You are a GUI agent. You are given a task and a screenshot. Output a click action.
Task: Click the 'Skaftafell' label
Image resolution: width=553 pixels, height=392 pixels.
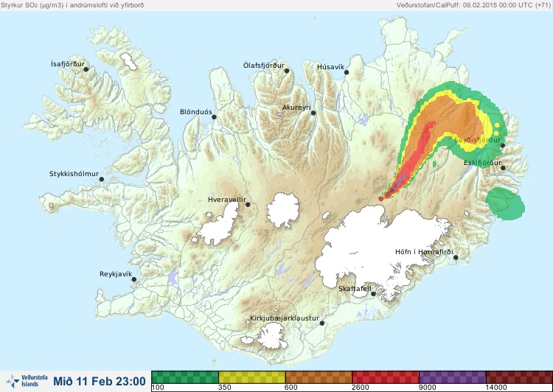pos(355,289)
